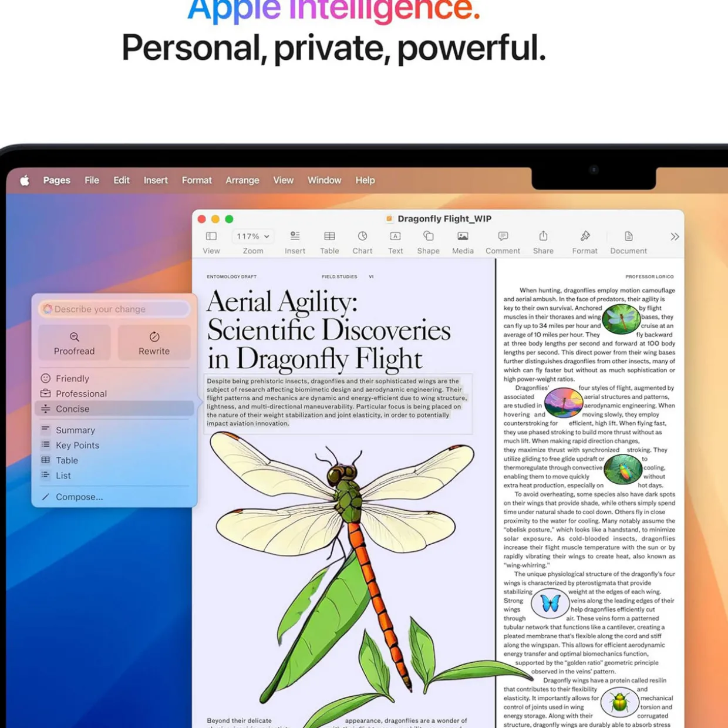Image resolution: width=728 pixels, height=728 pixels.
Task: Insert a chart with Chart icon
Action: [362, 237]
